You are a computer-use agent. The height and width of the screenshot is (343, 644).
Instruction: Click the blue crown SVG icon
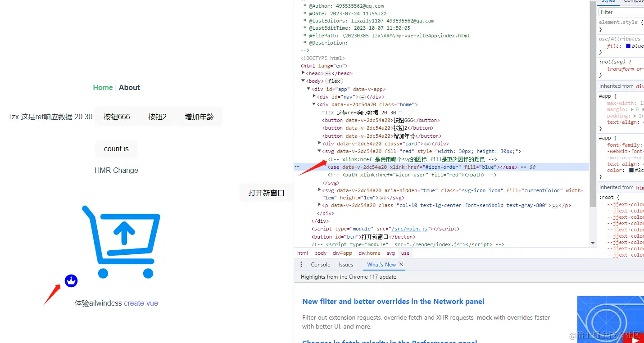(71, 281)
